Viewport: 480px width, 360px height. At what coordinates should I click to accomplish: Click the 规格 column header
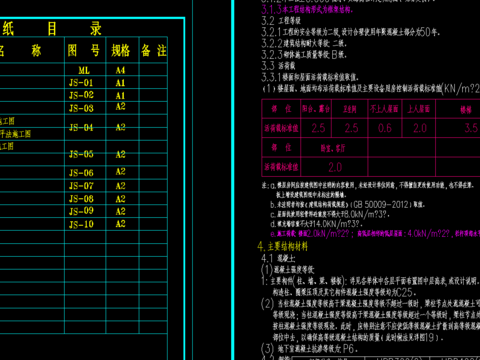[120, 51]
